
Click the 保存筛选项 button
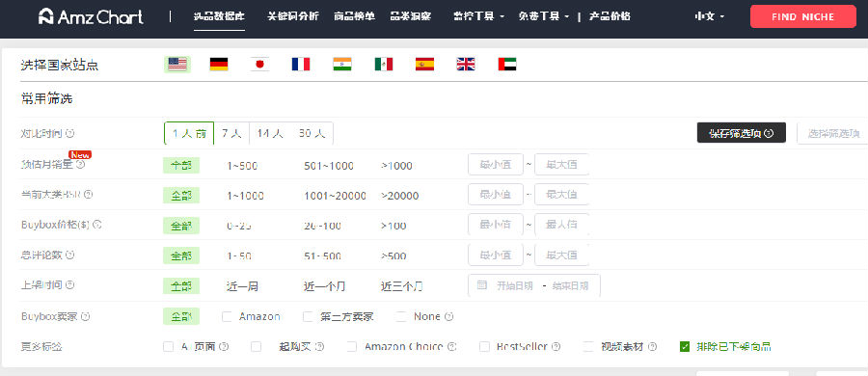click(742, 133)
